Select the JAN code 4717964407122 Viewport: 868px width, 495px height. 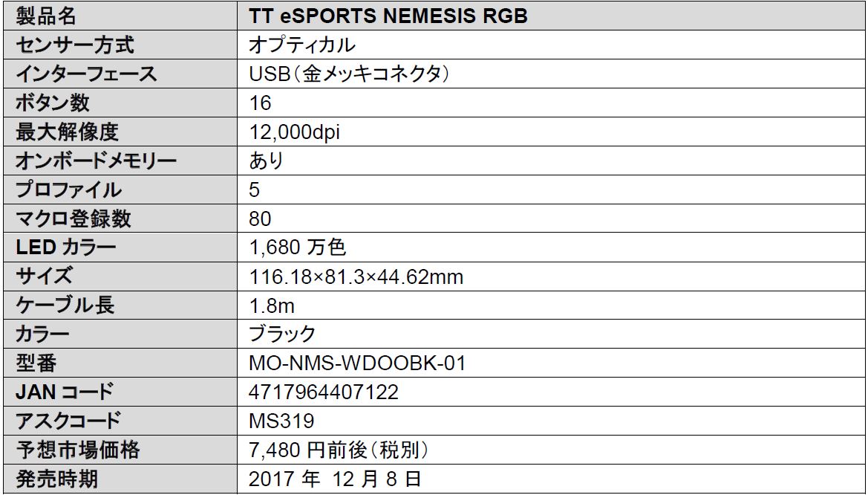coord(324,392)
